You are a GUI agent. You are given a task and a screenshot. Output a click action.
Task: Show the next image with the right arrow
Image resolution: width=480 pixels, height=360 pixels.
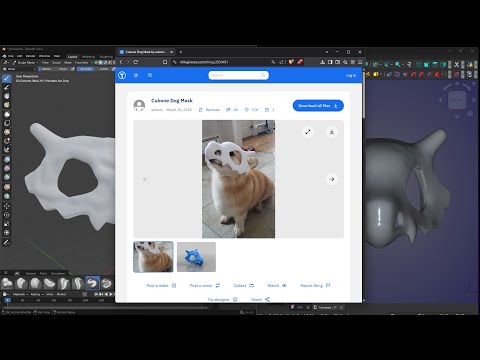[x=332, y=179]
